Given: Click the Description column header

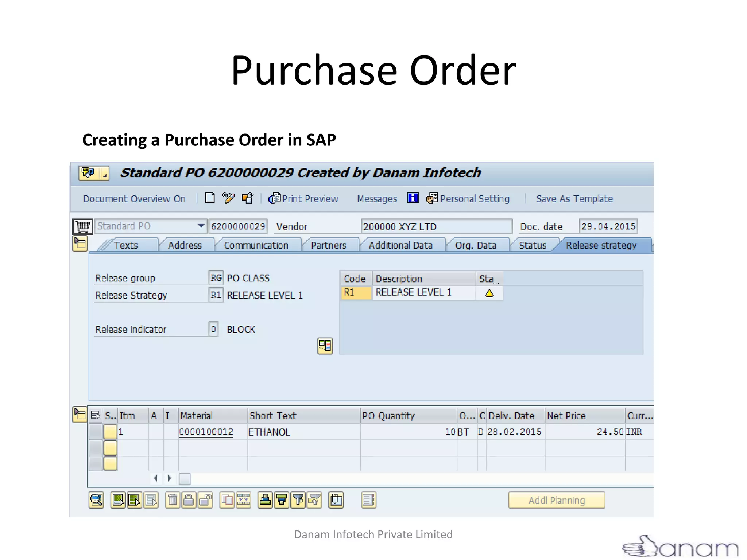Looking at the screenshot, I should pyautogui.click(x=424, y=279).
